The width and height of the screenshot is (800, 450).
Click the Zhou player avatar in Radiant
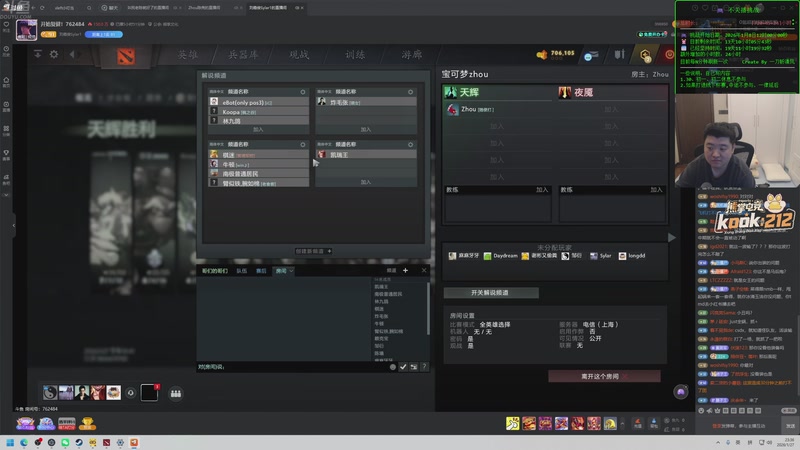pos(453,110)
